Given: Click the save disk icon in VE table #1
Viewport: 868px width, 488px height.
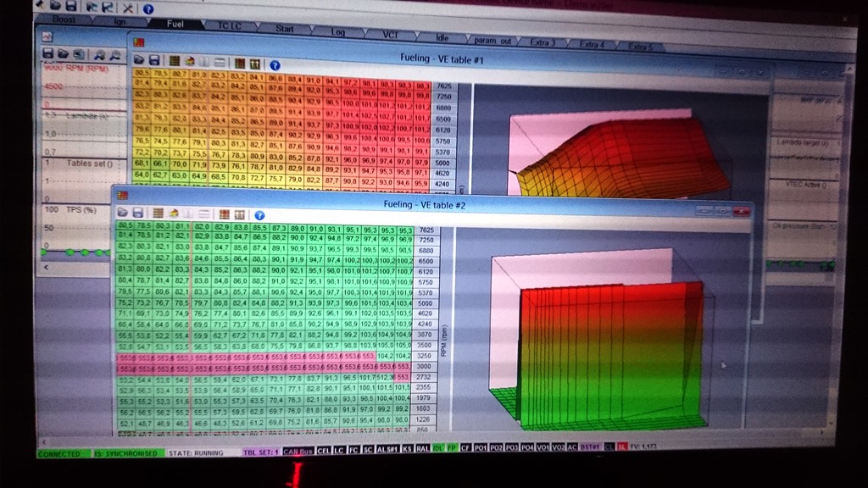Looking at the screenshot, I should (x=154, y=62).
